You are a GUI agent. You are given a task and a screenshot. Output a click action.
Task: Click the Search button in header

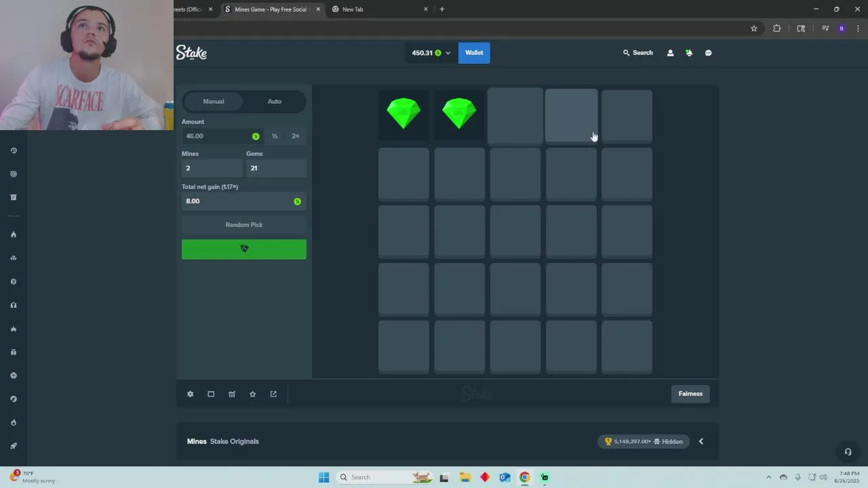(638, 53)
